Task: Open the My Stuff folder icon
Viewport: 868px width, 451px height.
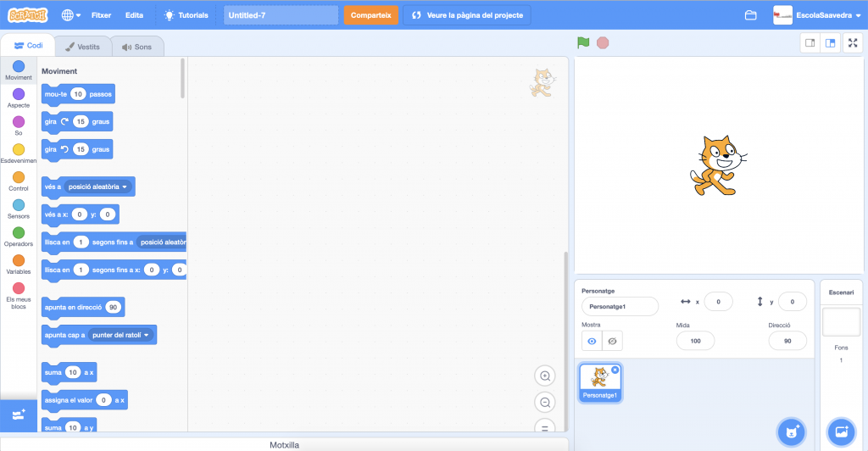Action: [750, 15]
